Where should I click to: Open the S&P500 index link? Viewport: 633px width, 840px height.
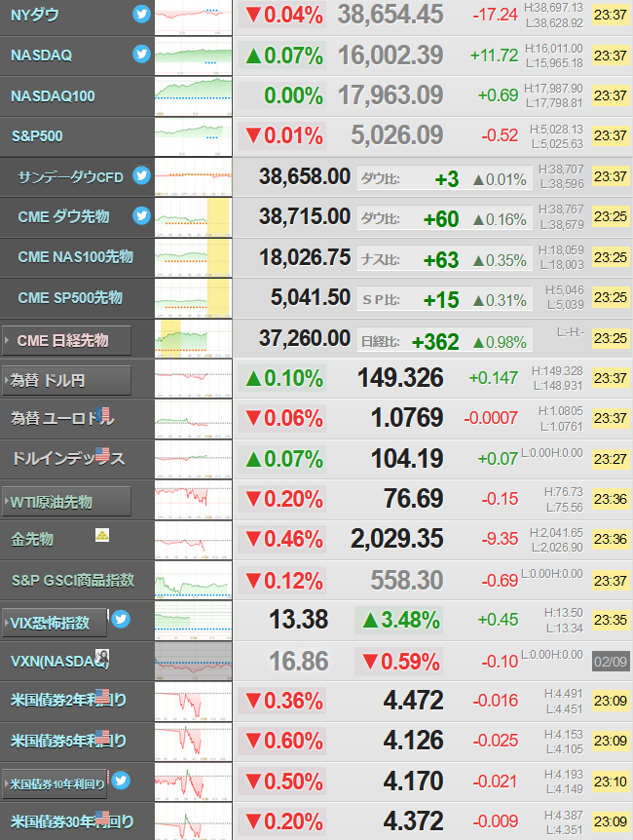(37, 136)
